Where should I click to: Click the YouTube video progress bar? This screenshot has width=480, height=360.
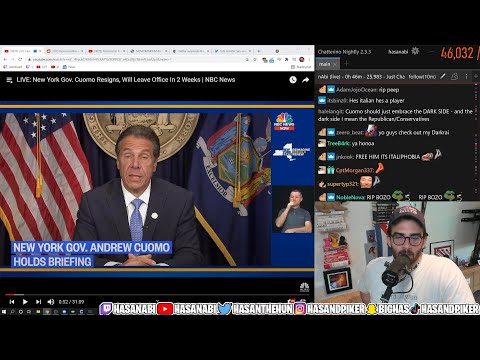[157, 295]
